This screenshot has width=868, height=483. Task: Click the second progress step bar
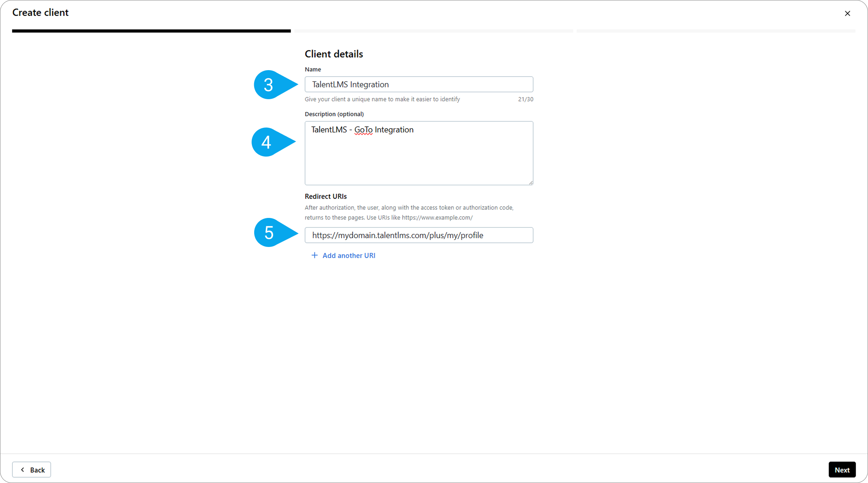click(434, 31)
